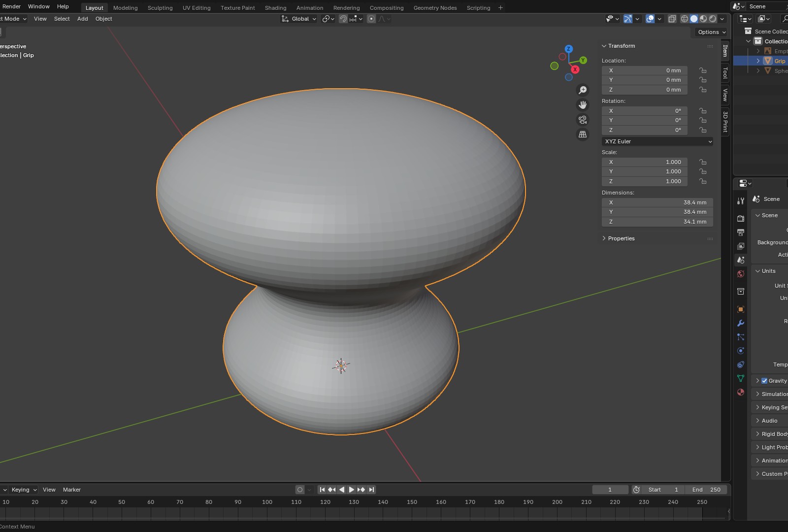This screenshot has width=788, height=532.
Task: Switch to rendered viewport shading
Action: (713, 19)
